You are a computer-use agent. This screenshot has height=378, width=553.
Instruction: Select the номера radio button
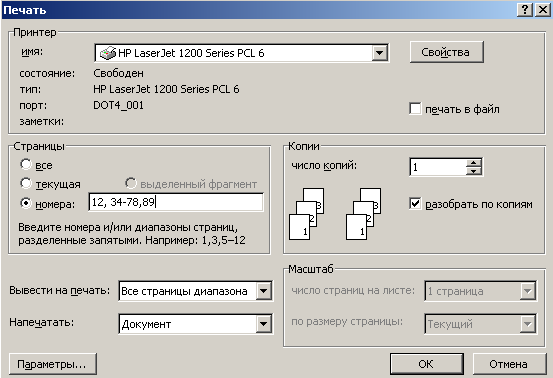tap(26, 203)
